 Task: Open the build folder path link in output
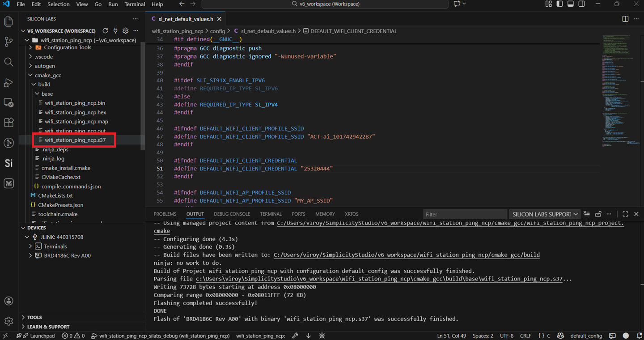click(x=407, y=255)
